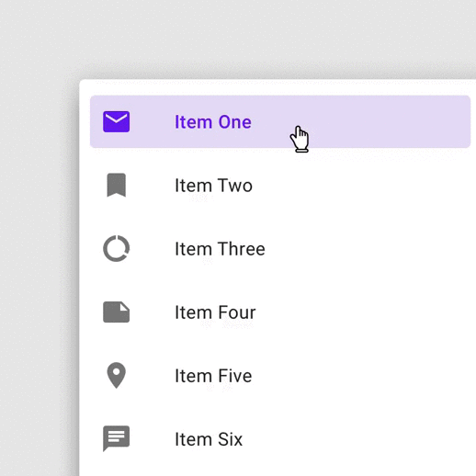This screenshot has width=476, height=476.
Task: Click the location pin icon for Item Five
Action: [117, 375]
